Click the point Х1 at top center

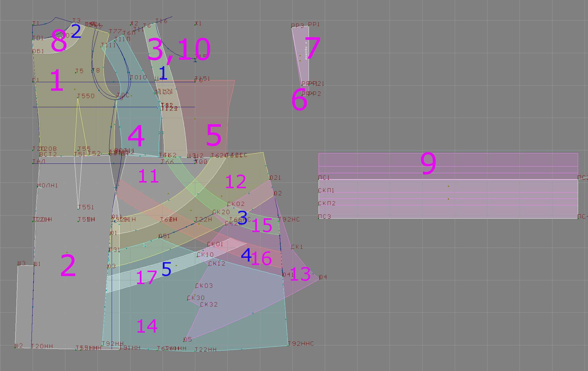(x=195, y=25)
